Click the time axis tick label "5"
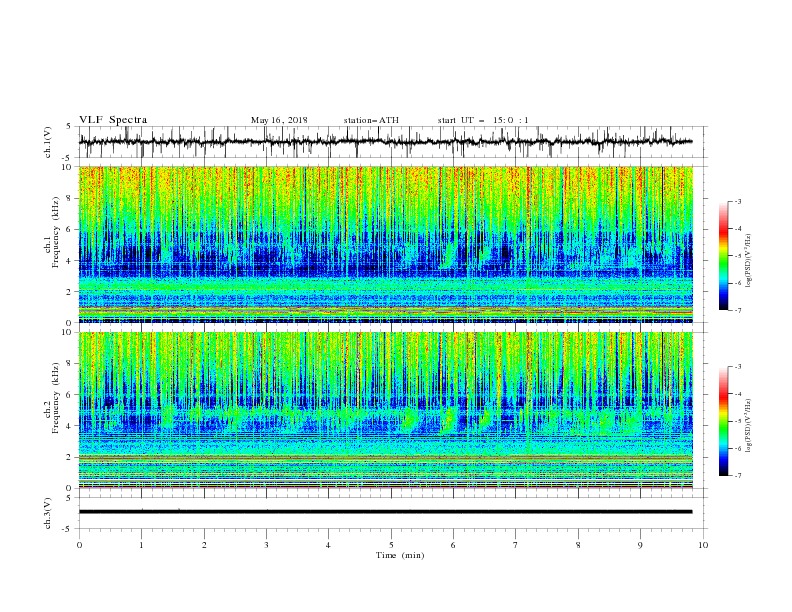792x612 pixels. click(391, 545)
